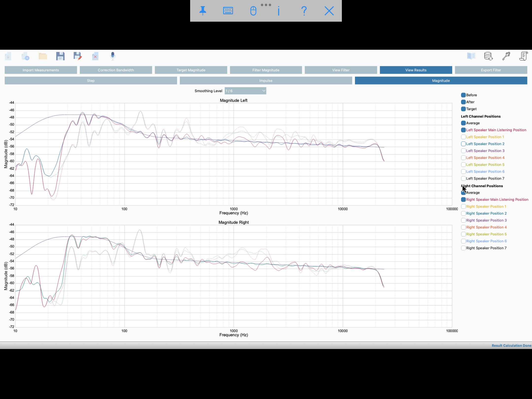
Task: Enable Left Speaker Position 4
Action: (463, 158)
